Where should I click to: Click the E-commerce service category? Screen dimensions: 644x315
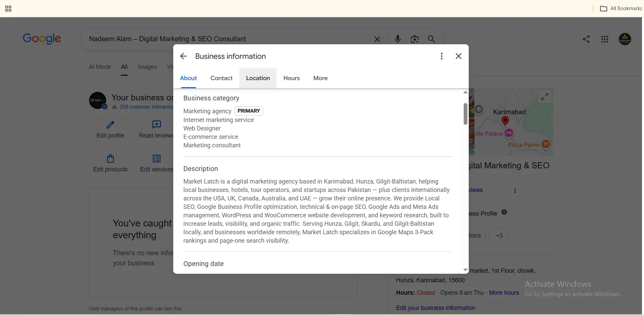click(x=211, y=137)
